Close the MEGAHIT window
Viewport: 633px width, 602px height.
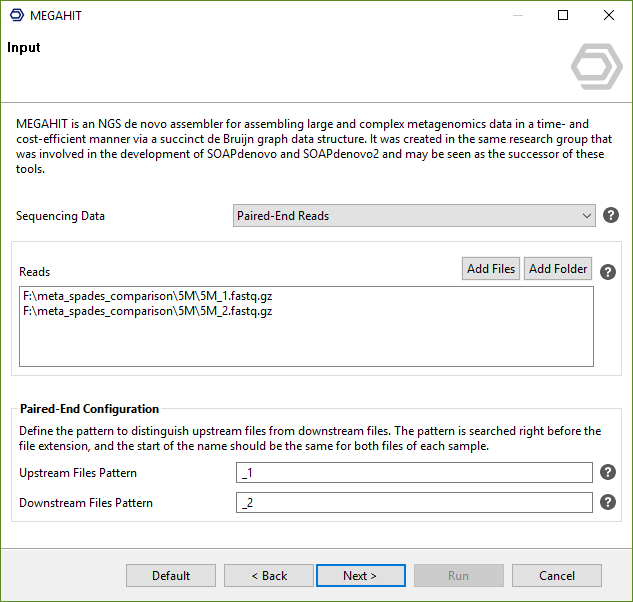point(608,15)
